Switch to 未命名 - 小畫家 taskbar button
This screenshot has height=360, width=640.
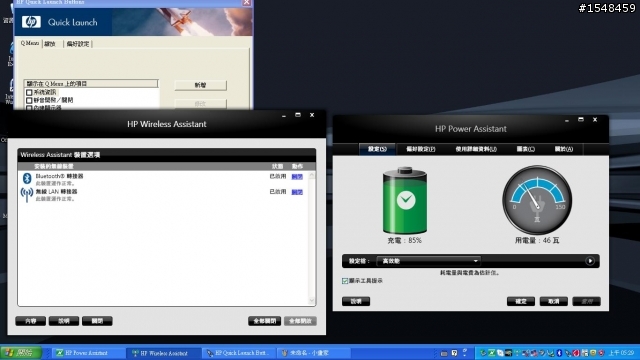click(x=313, y=353)
